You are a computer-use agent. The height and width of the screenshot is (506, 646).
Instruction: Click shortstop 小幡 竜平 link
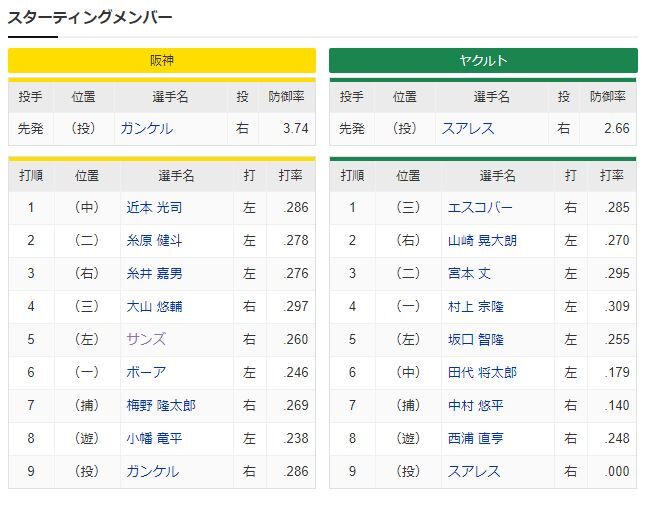154,438
